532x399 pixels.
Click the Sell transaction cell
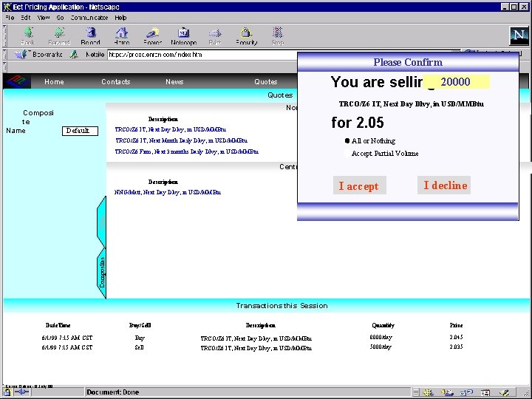pyautogui.click(x=139, y=347)
